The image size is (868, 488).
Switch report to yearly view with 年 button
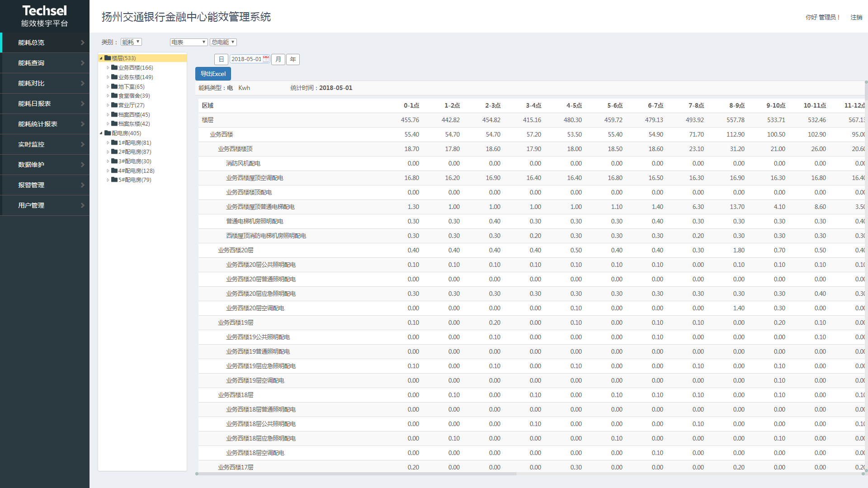pos(293,59)
